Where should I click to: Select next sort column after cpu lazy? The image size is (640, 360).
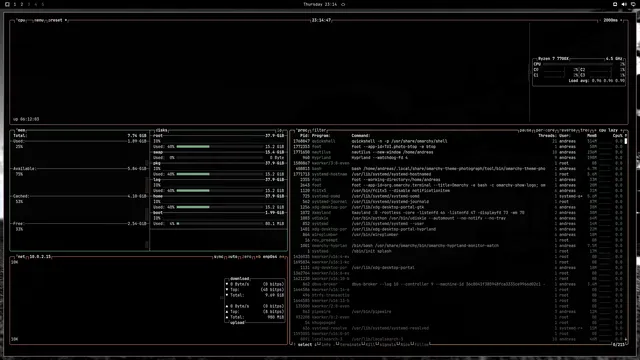coord(622,130)
